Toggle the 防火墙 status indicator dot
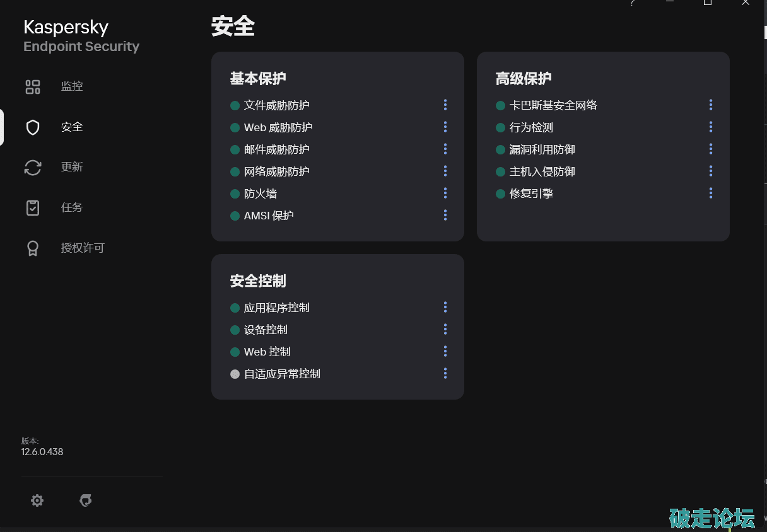767x532 pixels. click(235, 194)
